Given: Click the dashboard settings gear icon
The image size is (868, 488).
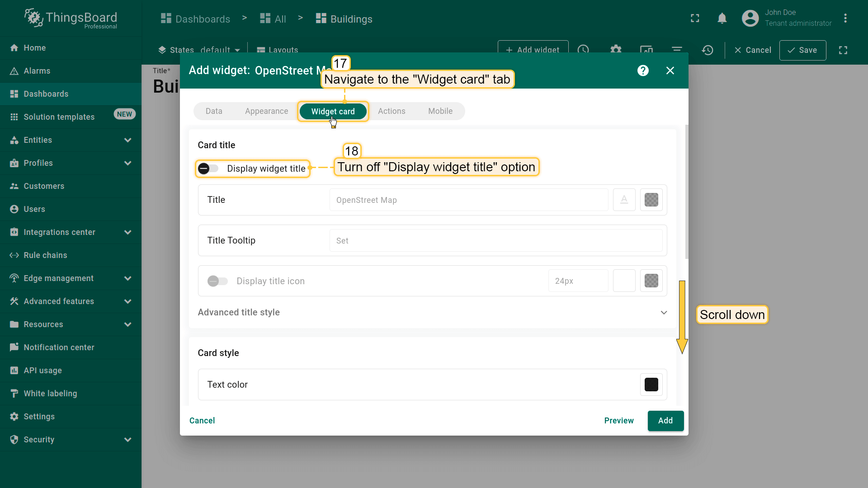Looking at the screenshot, I should pos(616,49).
